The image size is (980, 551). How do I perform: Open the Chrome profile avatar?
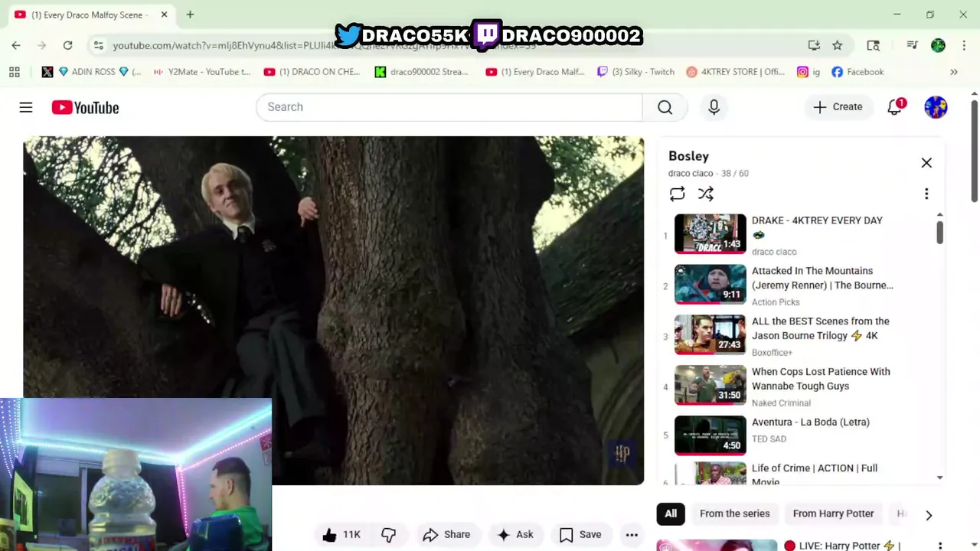[x=938, y=45]
